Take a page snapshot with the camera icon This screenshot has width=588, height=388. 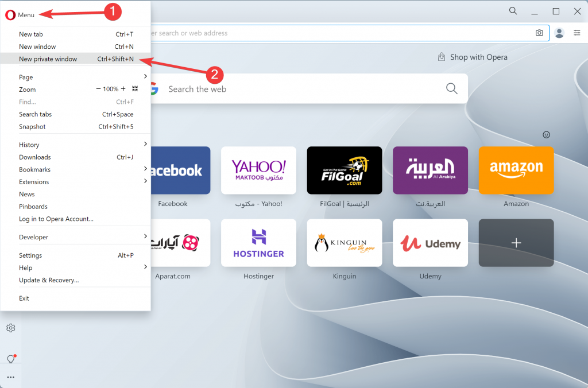coord(539,33)
